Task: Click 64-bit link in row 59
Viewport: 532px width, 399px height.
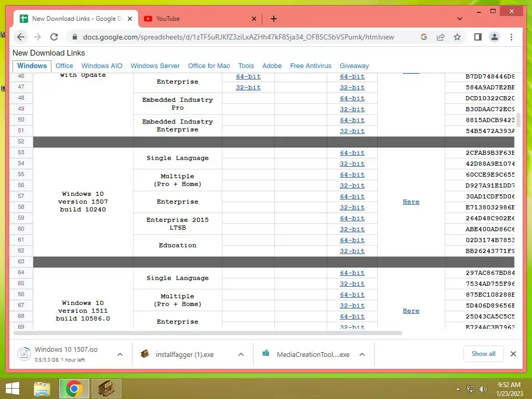Action: pyautogui.click(x=352, y=219)
